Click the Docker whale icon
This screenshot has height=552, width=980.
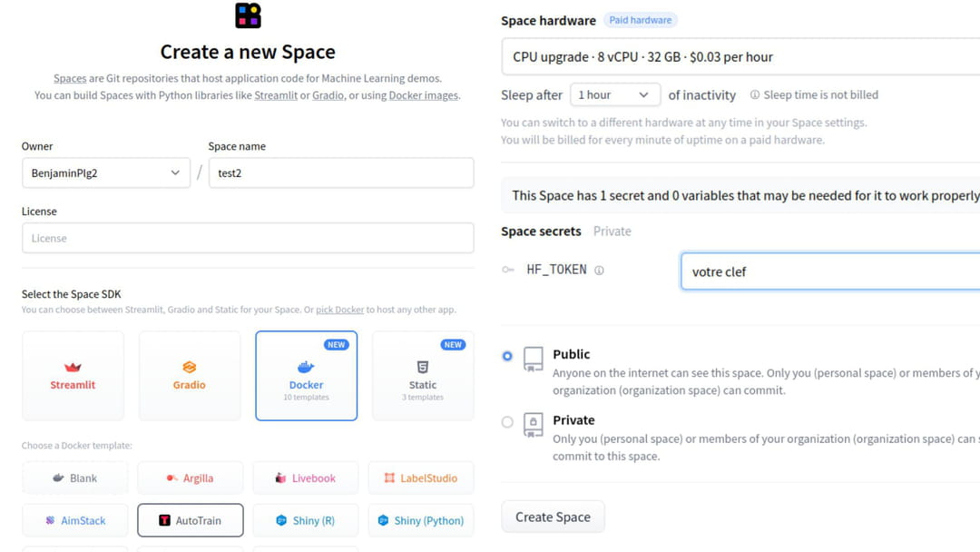click(306, 367)
